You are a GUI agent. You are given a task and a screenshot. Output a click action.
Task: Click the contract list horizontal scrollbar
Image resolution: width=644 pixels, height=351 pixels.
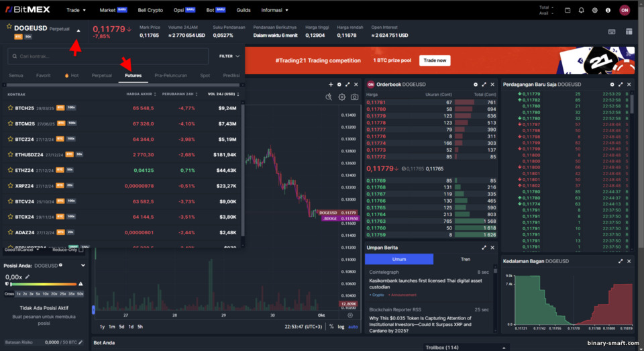click(123, 85)
